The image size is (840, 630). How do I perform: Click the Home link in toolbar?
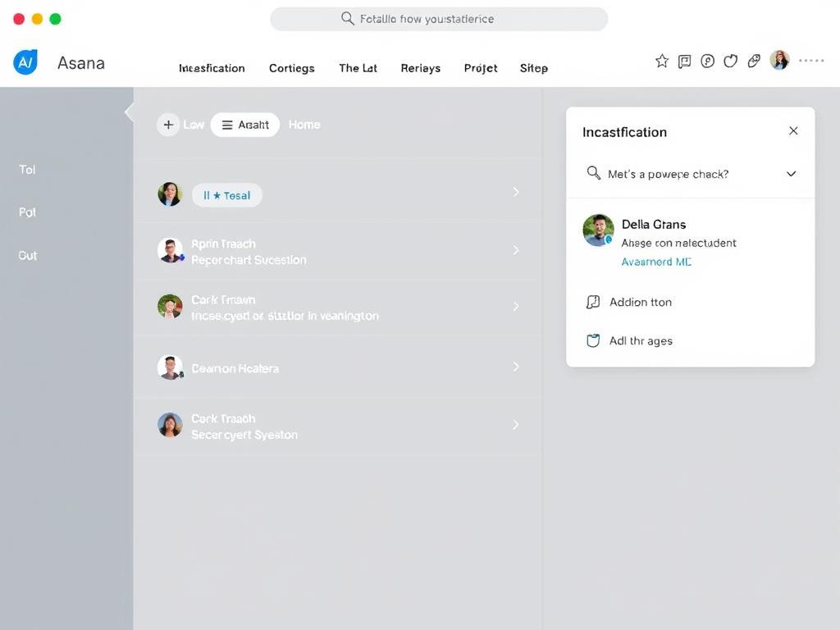[304, 125]
